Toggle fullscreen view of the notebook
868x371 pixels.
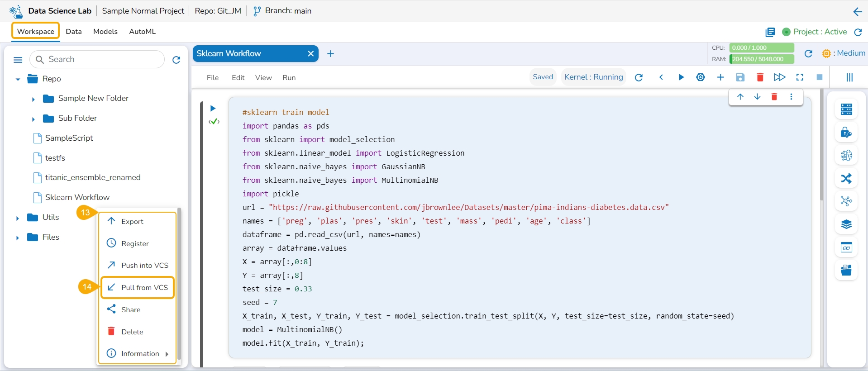800,77
